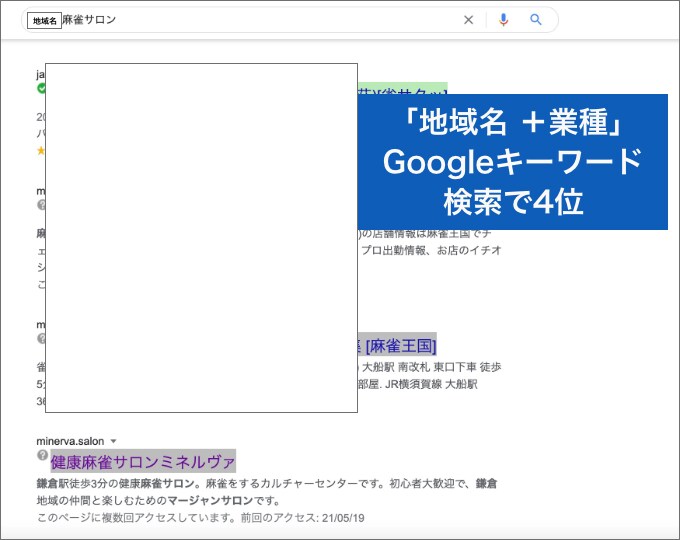Click the snippet text 鎌倉駅徒歩3分の健康麻雀サロン
The width and height of the screenshot is (680, 540).
[115, 484]
